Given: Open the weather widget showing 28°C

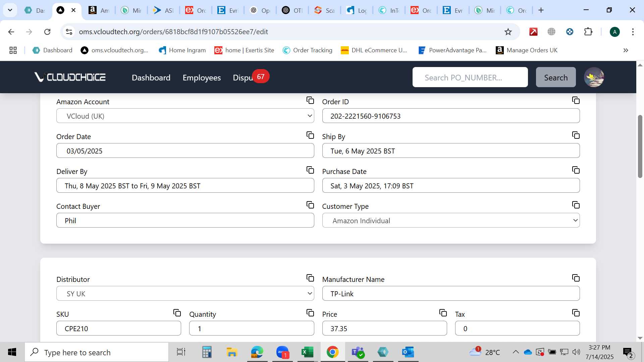Looking at the screenshot, I should click(484, 352).
